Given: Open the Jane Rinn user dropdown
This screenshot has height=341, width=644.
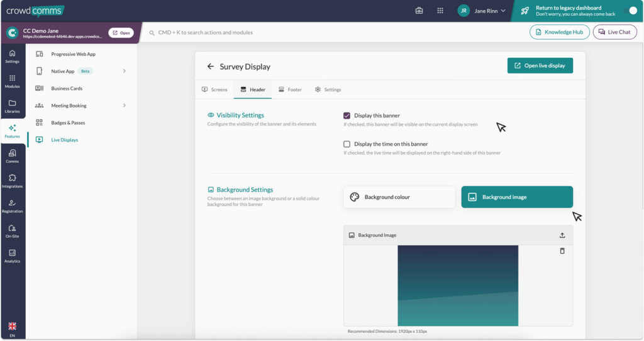Looking at the screenshot, I should (x=482, y=11).
